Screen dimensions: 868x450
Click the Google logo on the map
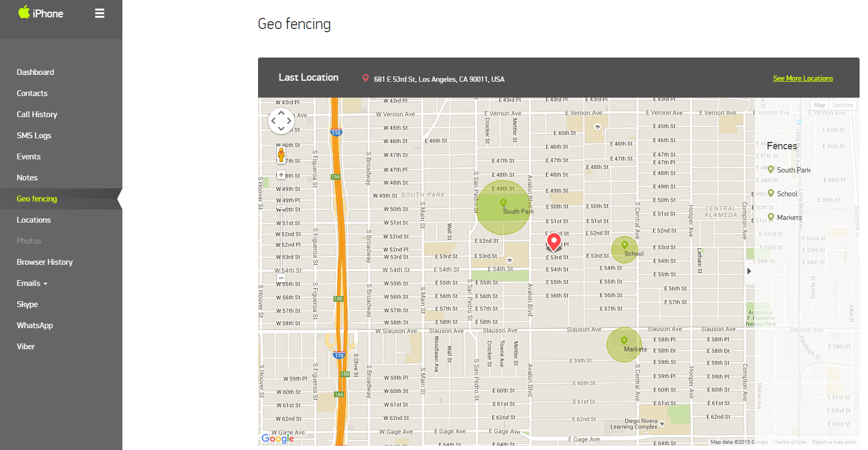(x=278, y=438)
